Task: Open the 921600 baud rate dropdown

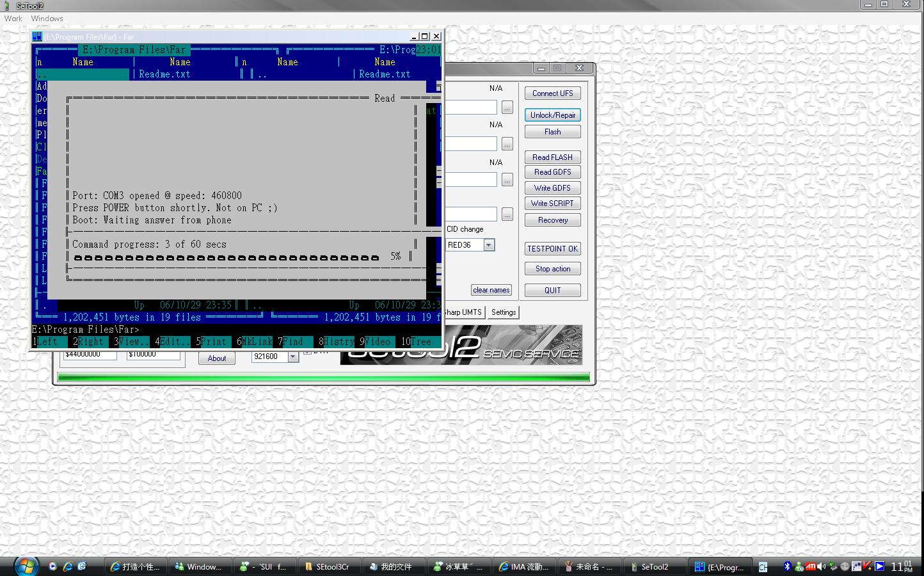Action: pyautogui.click(x=293, y=357)
